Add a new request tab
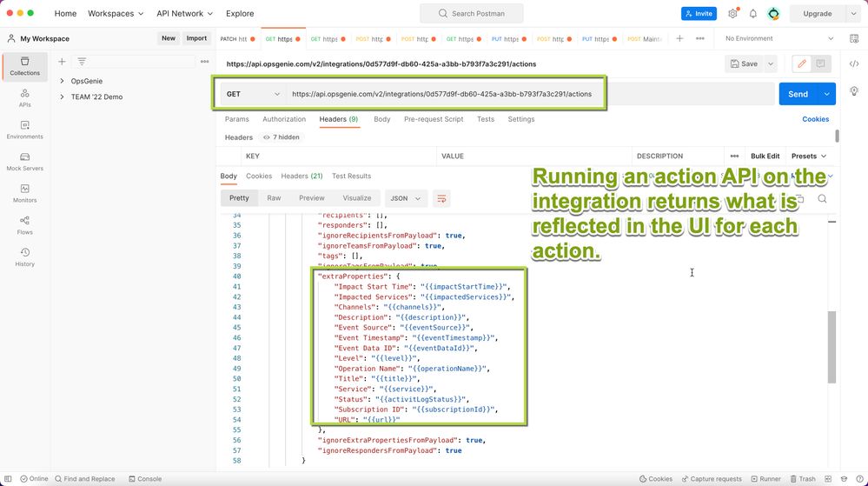 (679, 38)
